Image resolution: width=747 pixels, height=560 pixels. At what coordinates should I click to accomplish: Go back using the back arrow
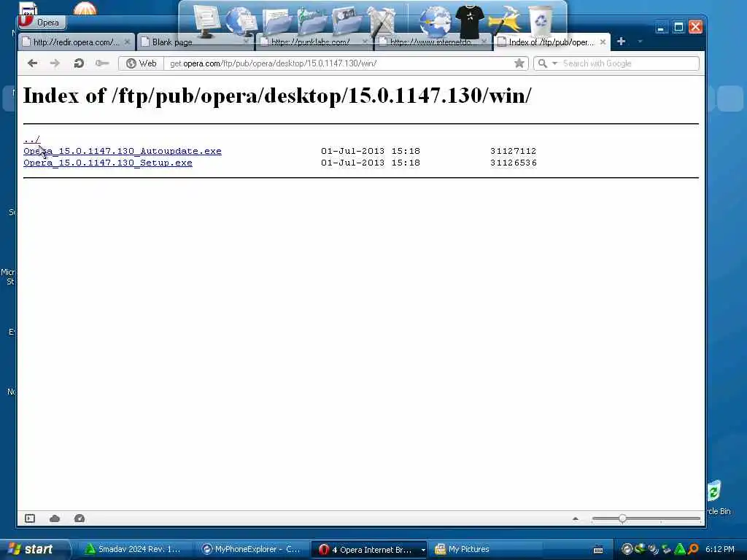(x=32, y=63)
